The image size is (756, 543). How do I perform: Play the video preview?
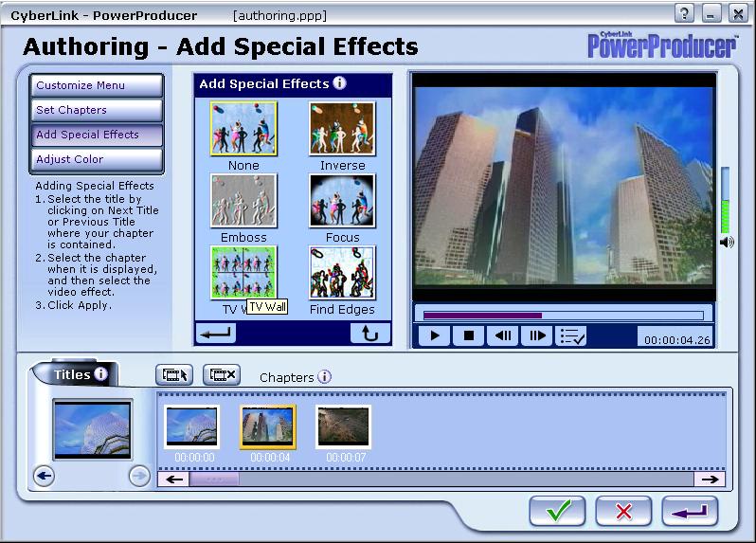tap(435, 335)
